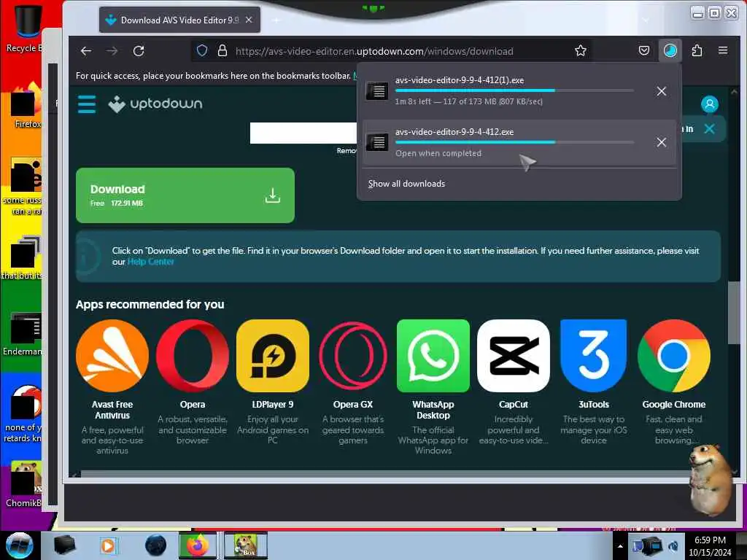
Task: Click 'Open when completed' text
Action: coord(438,153)
